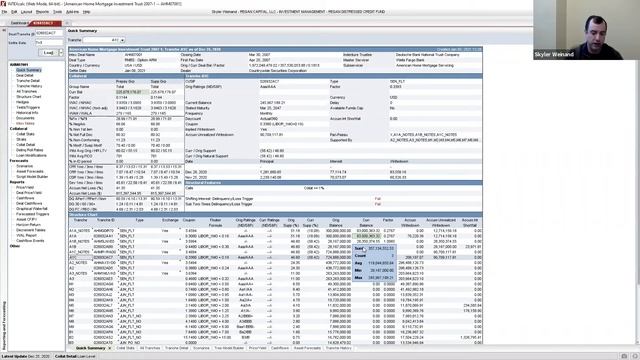Switch to the Tranche History bottom tab
The width and height of the screenshot is (640, 360).
tap(339, 348)
